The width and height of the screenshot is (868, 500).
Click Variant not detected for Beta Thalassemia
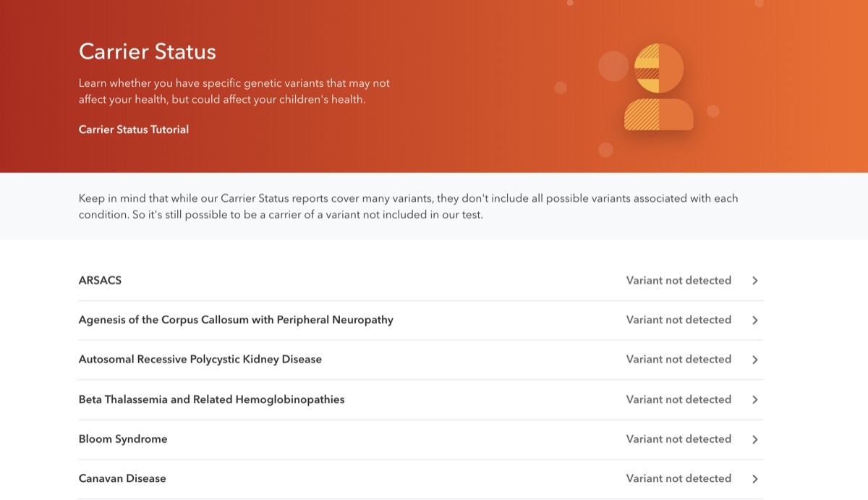pyautogui.click(x=678, y=399)
